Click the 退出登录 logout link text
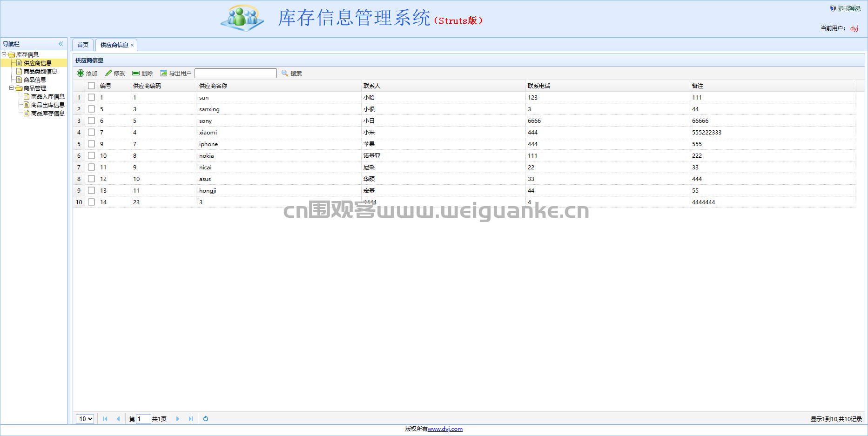 (x=849, y=8)
